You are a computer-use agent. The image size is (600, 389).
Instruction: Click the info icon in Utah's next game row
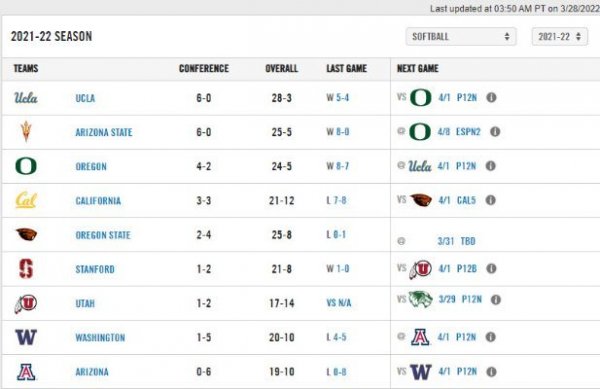(x=496, y=299)
